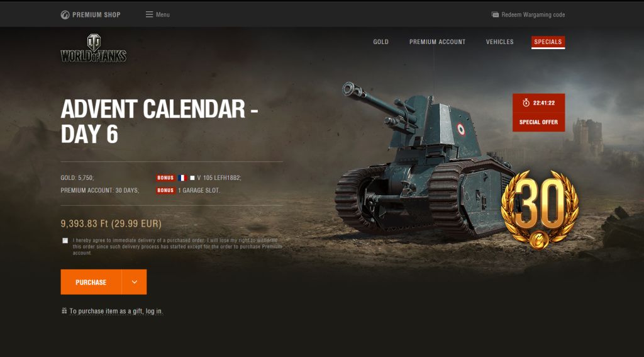Viewport: 644px width, 357px height.
Task: Click the red Special Offer label
Action: [538, 122]
